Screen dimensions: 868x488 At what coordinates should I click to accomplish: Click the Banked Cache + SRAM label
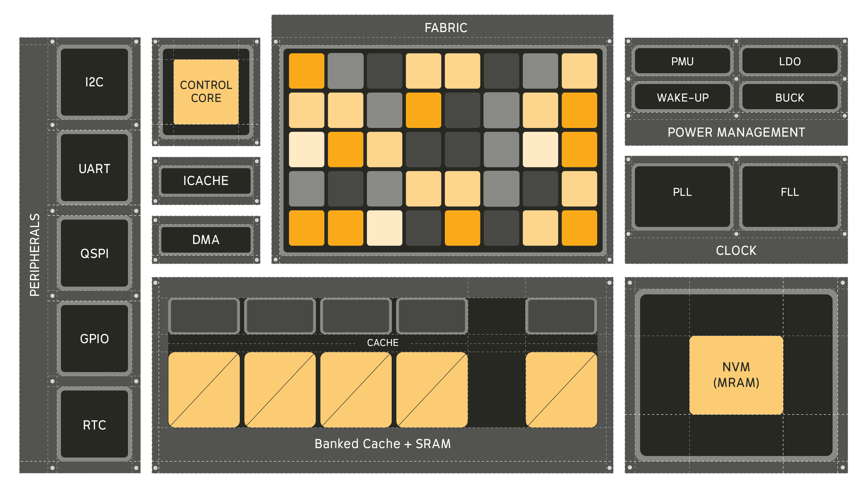click(382, 444)
